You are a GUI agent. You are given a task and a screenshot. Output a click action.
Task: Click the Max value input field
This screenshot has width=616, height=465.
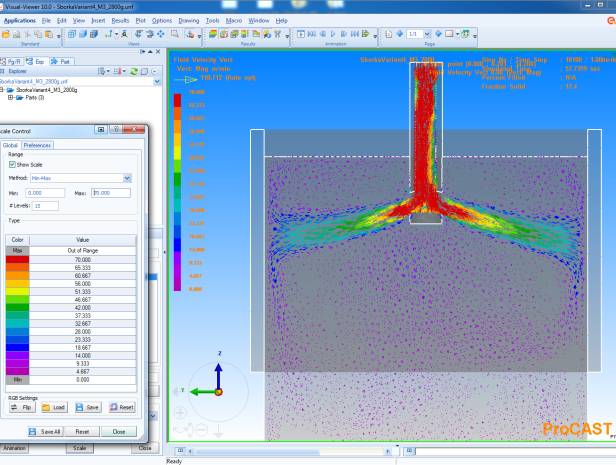click(111, 192)
